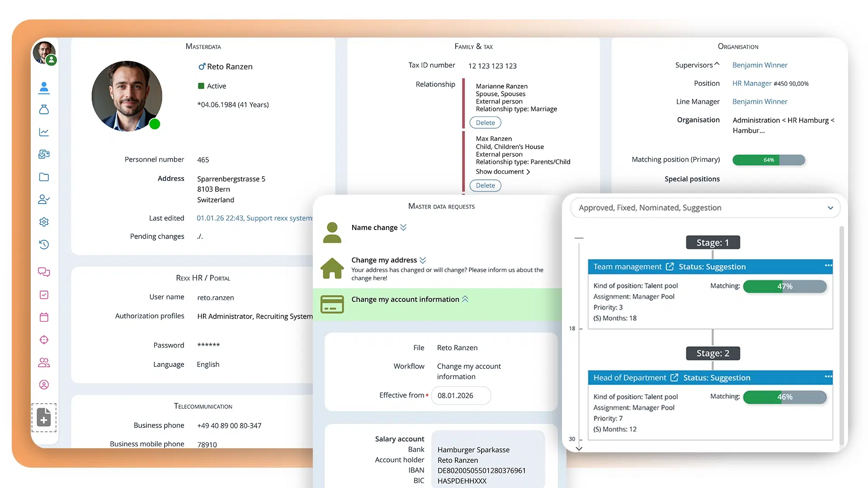The image size is (868, 488).
Task: Expand the Change my address request
Action: [x=423, y=260]
